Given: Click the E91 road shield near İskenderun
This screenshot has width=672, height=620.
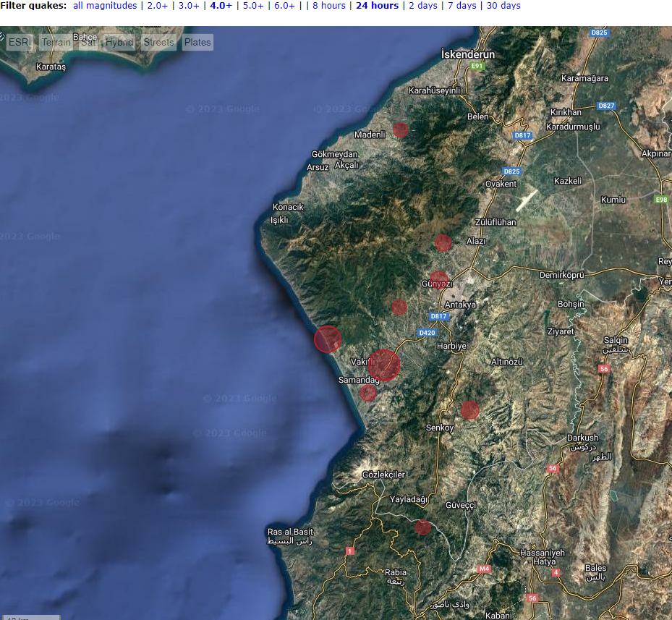Looking at the screenshot, I should (477, 66).
